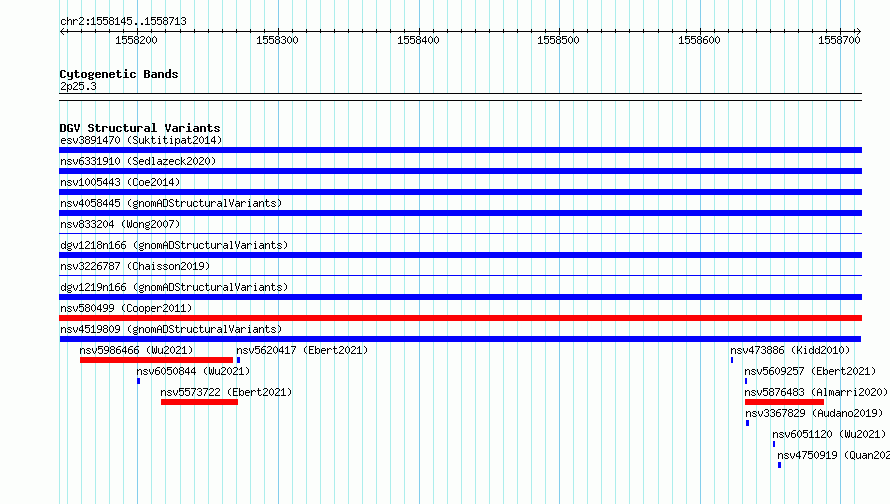This screenshot has height=504, width=890.
Task: Click the small blue mark of nsv6051120
Action: point(774,444)
